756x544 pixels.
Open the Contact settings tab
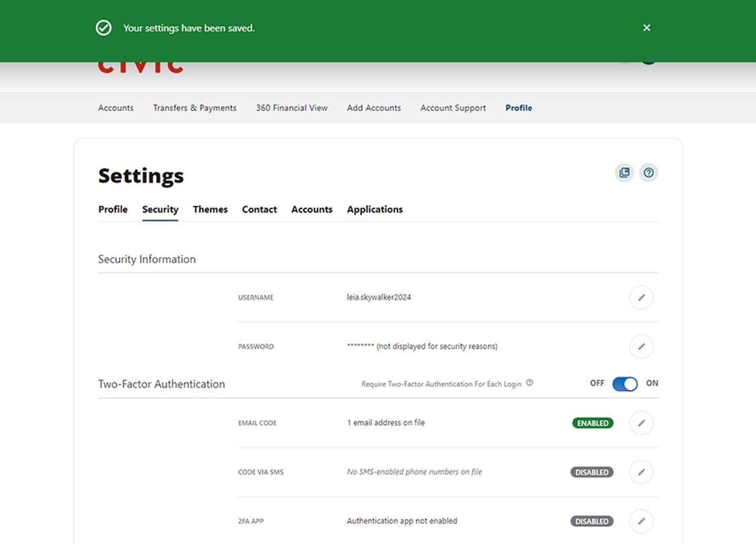pyautogui.click(x=259, y=209)
